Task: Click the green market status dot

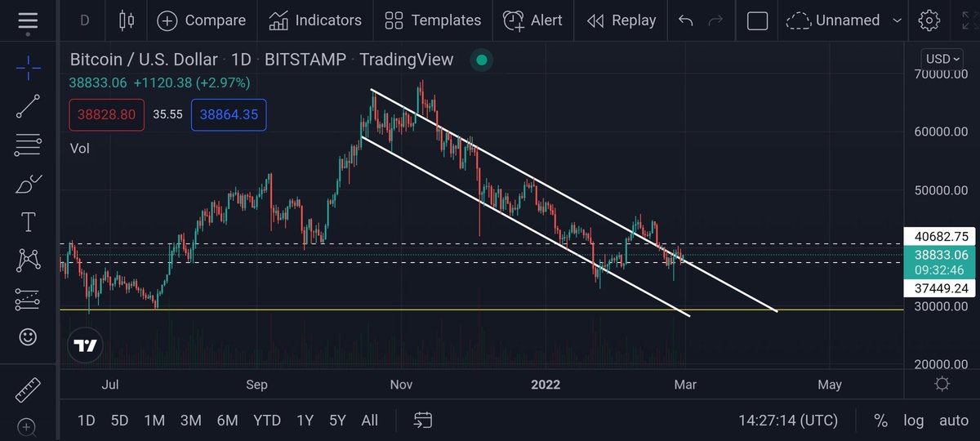Action: point(482,60)
